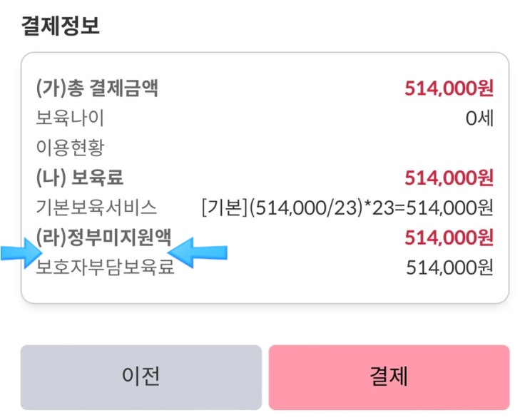530x420 pixels.
Task: Click the right blue arrow pointing left
Action: click(x=198, y=252)
